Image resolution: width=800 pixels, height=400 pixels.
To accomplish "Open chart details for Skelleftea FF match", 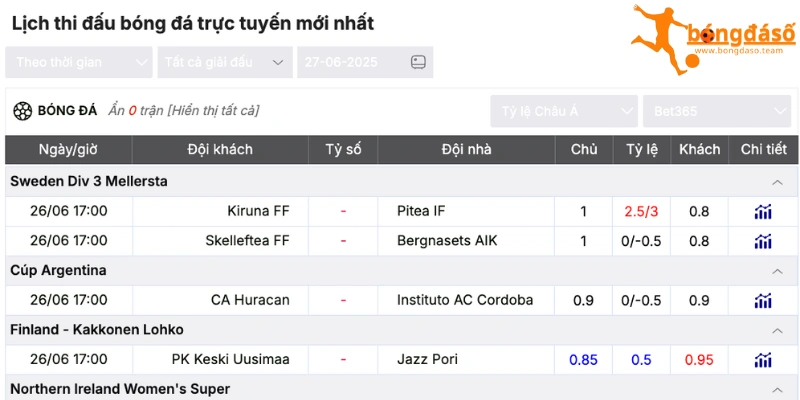I will point(763,241).
